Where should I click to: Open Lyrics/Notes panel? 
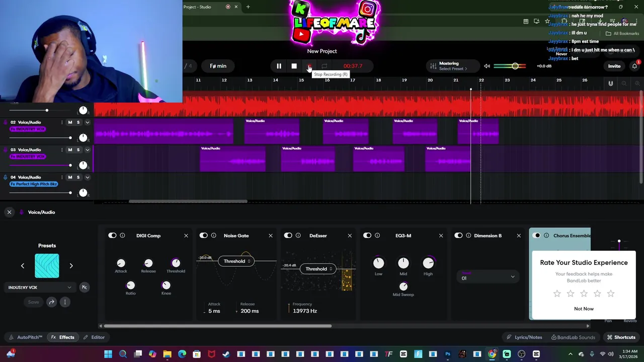click(x=524, y=337)
